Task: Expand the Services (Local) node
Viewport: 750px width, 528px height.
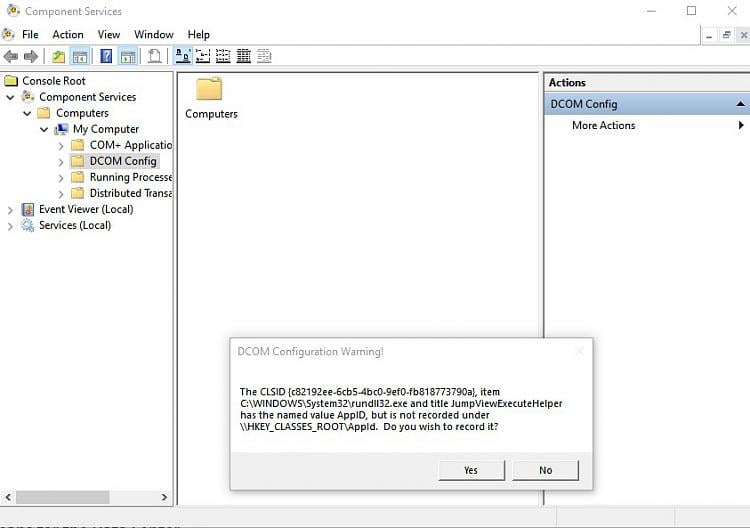Action: 10,226
